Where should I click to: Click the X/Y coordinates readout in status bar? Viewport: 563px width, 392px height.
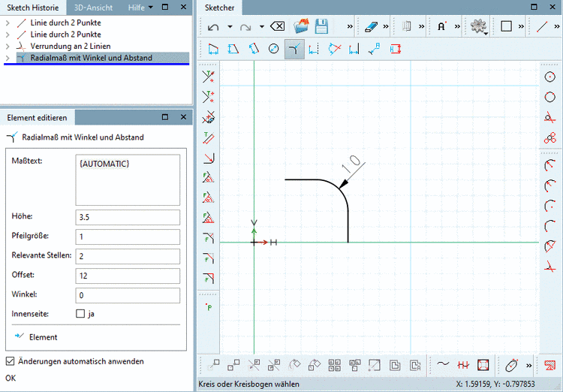pos(495,384)
